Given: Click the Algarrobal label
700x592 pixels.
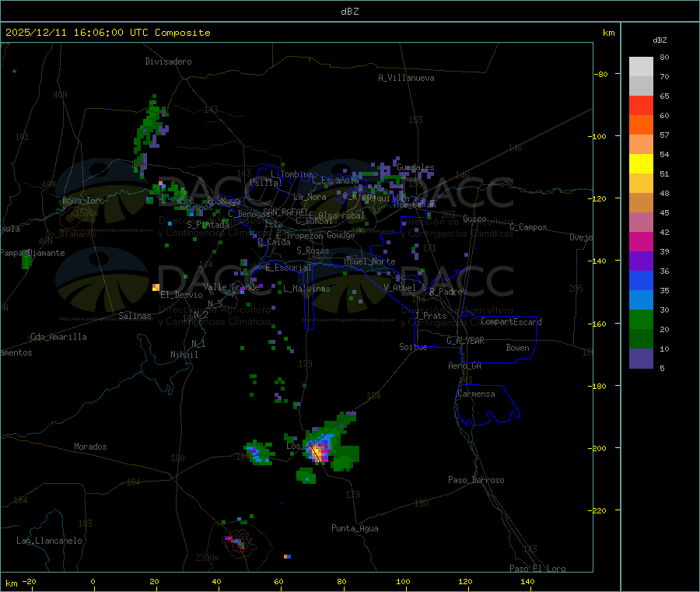Looking at the screenshot, I should (341, 215).
